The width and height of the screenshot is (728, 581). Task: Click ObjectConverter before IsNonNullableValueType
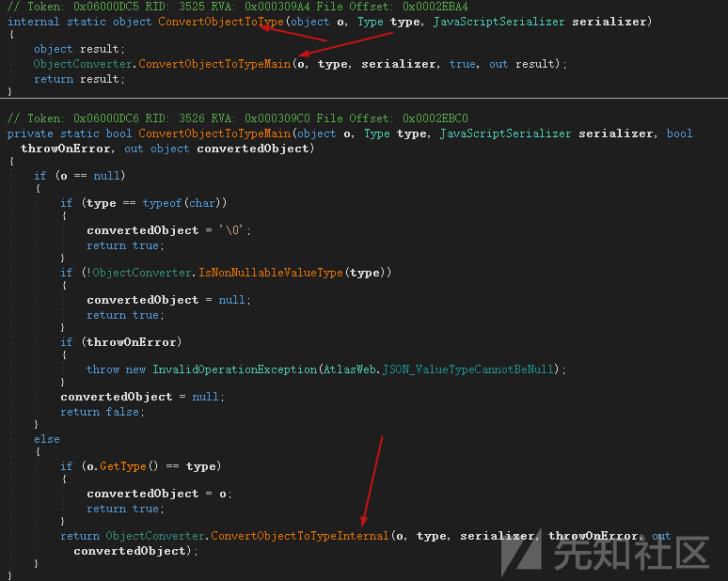coord(142,273)
